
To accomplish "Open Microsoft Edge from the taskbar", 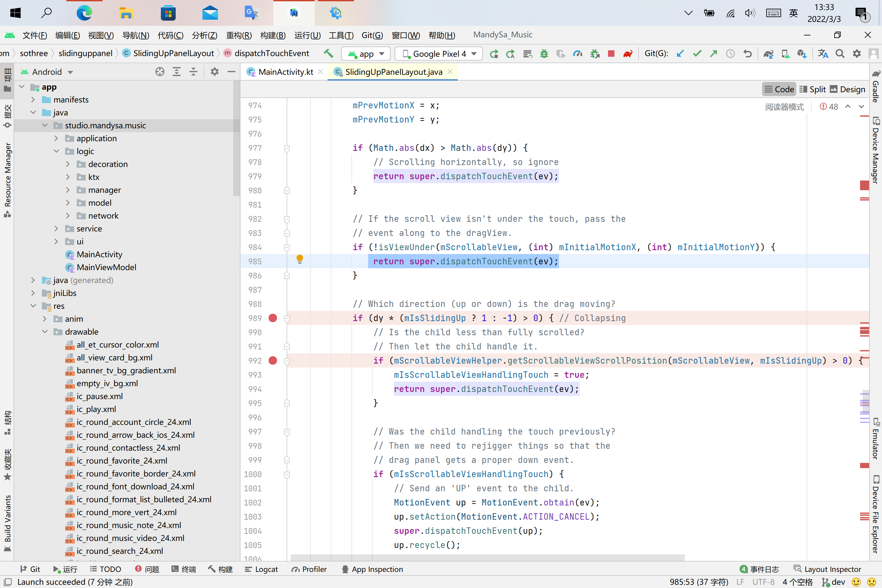I will click(x=84, y=13).
